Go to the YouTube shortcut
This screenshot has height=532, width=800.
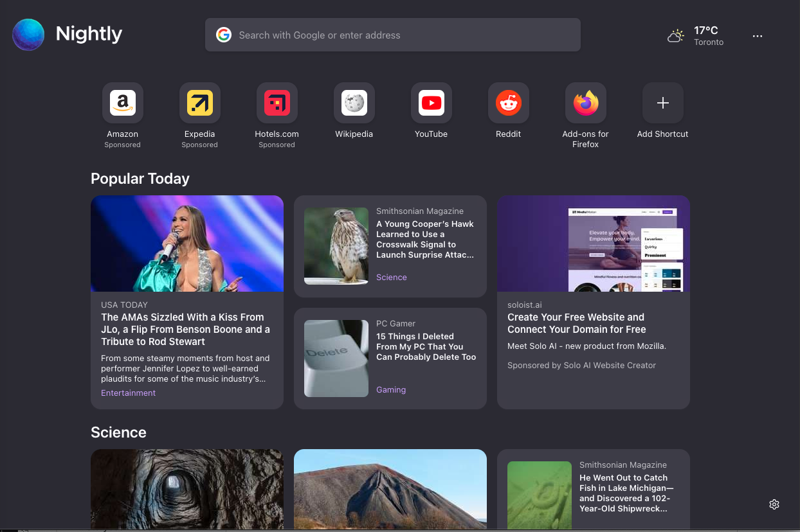pos(431,103)
